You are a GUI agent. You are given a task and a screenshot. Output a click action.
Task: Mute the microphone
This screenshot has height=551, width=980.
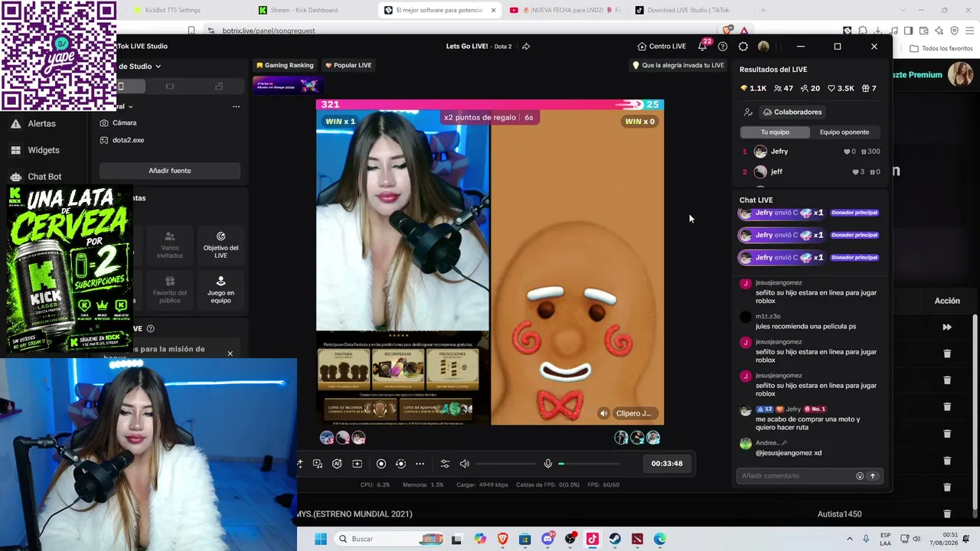(x=548, y=464)
